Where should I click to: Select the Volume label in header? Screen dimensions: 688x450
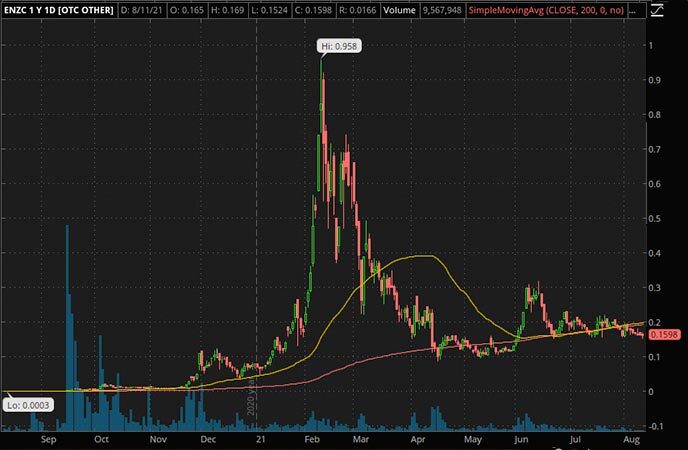pos(399,10)
